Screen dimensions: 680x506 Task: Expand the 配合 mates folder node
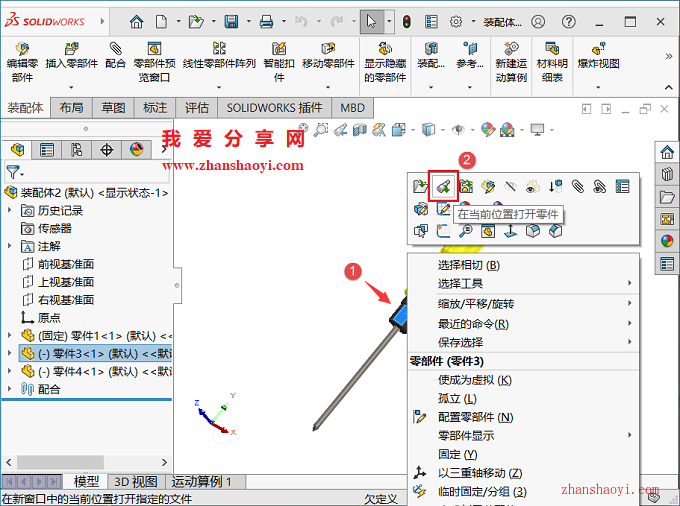pos(10,389)
